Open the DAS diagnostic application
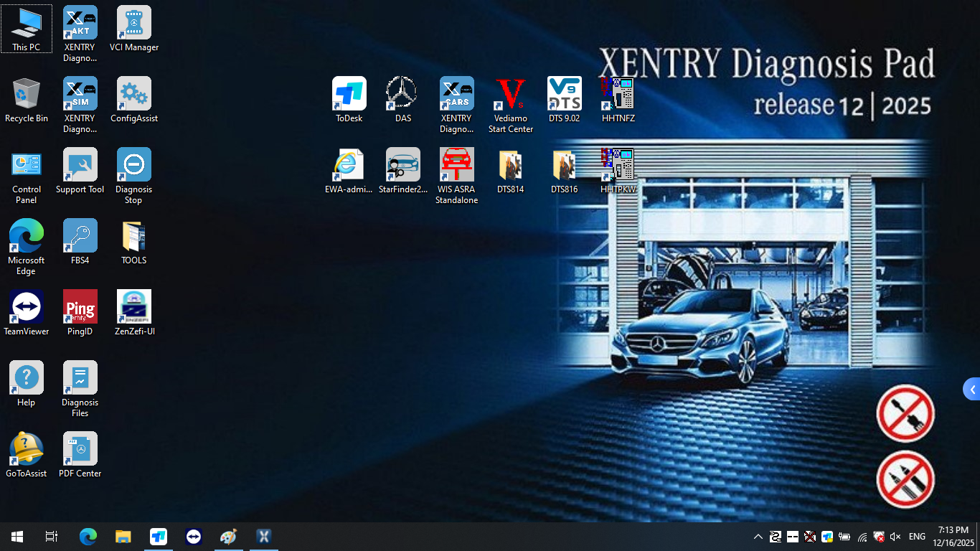Viewport: 980px width, 551px height. (x=402, y=93)
